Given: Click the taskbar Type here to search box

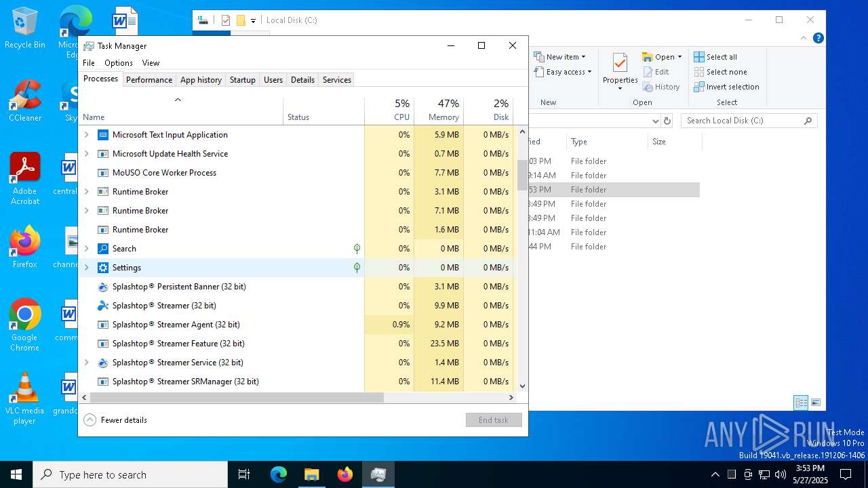Looking at the screenshot, I should (x=130, y=474).
